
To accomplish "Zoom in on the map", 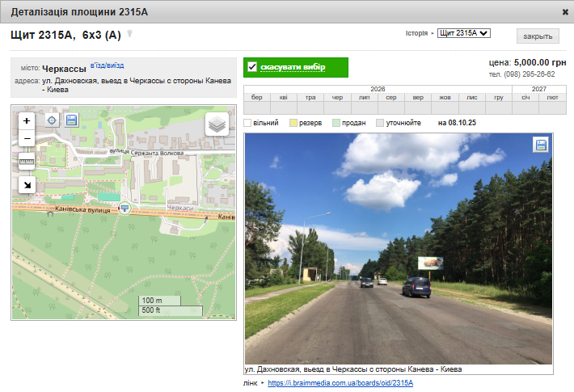I will 27,120.
